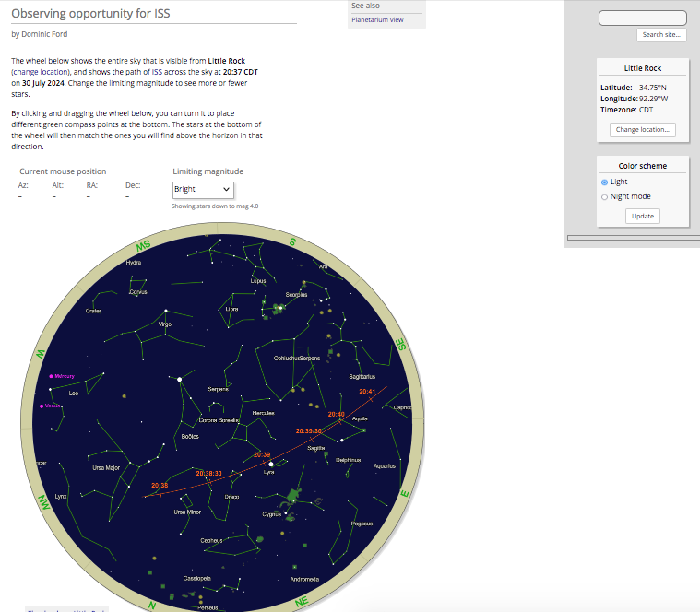Click the 20:40 ISS path marker
The image size is (700, 612).
pyautogui.click(x=336, y=415)
